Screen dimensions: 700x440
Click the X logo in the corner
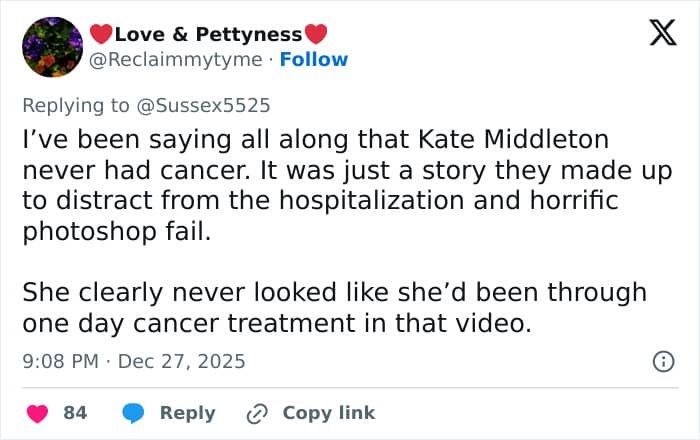point(656,36)
